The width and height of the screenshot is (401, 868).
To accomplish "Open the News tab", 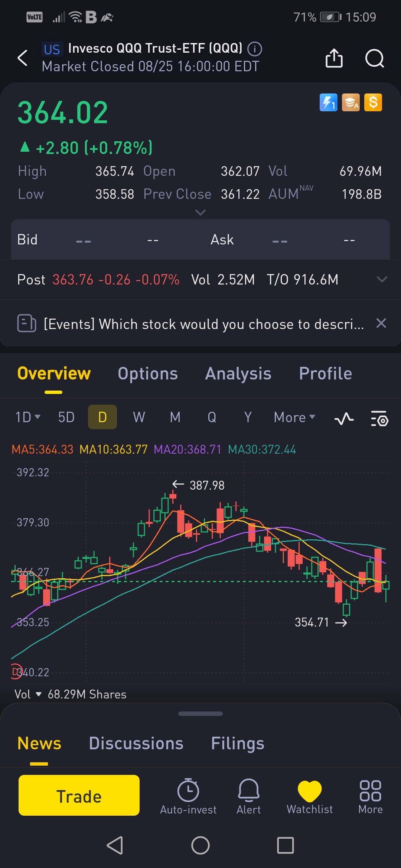I will (39, 743).
